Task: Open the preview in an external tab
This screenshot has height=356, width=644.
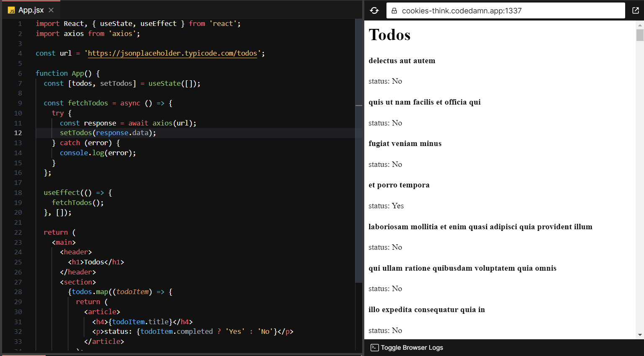Action: tap(636, 10)
